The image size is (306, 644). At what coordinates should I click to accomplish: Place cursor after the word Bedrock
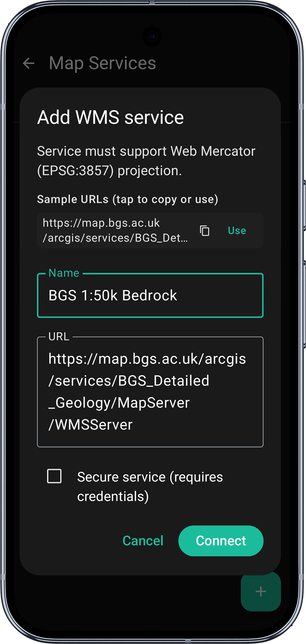(178, 296)
